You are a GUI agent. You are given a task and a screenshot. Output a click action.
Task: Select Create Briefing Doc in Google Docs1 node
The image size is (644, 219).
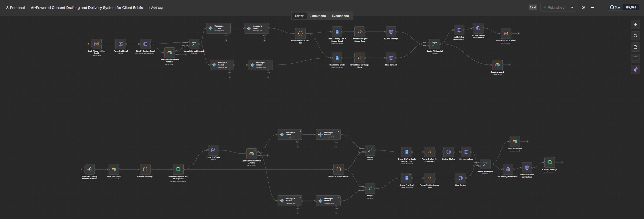(x=337, y=32)
